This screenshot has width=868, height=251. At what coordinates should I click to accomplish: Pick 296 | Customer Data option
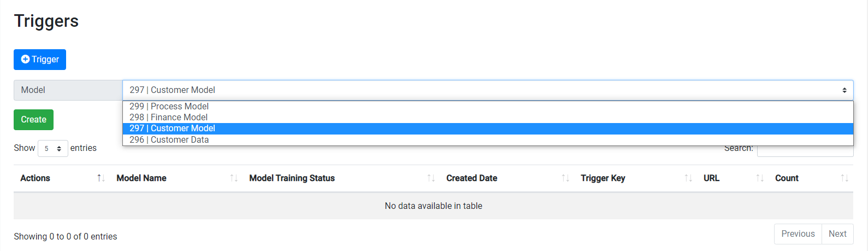[169, 140]
